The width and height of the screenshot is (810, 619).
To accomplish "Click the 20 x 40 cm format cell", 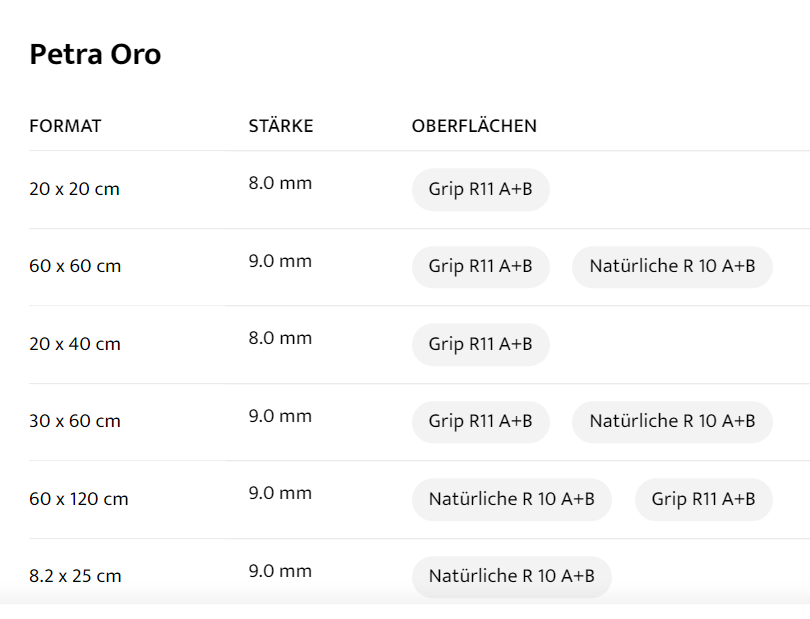I will click(74, 344).
